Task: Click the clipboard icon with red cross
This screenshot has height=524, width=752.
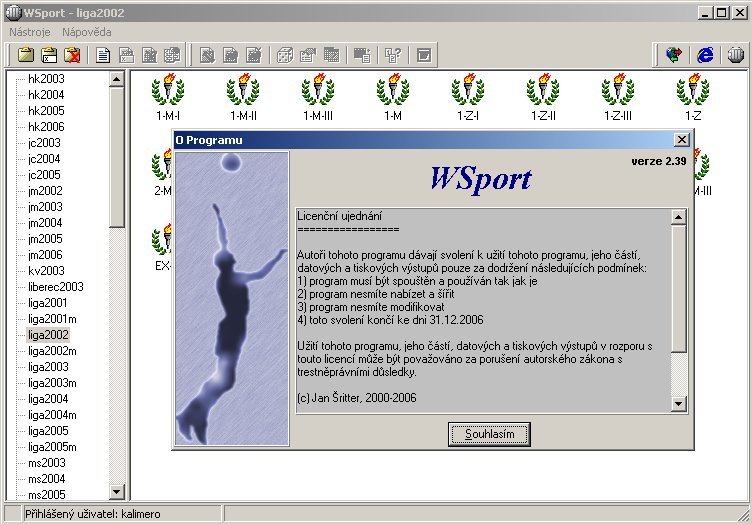Action: point(72,55)
